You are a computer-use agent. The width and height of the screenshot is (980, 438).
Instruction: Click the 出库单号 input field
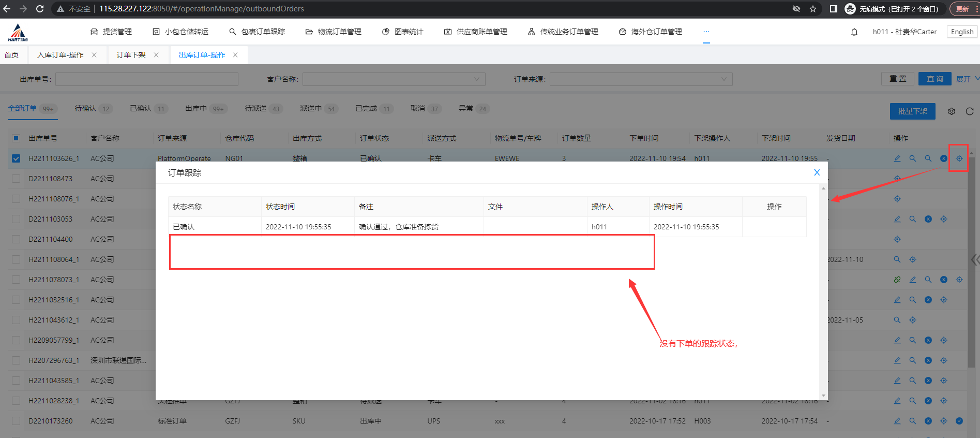pyautogui.click(x=147, y=79)
